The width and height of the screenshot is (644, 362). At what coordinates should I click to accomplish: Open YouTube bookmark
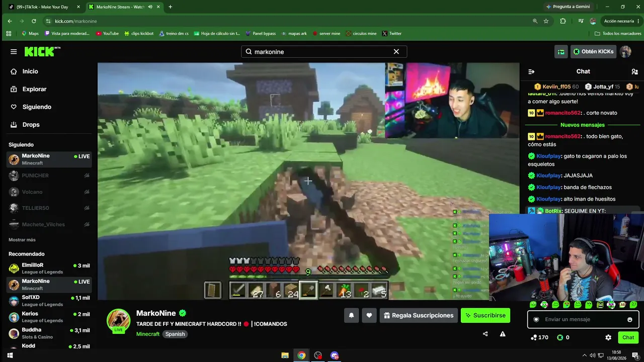[107, 34]
